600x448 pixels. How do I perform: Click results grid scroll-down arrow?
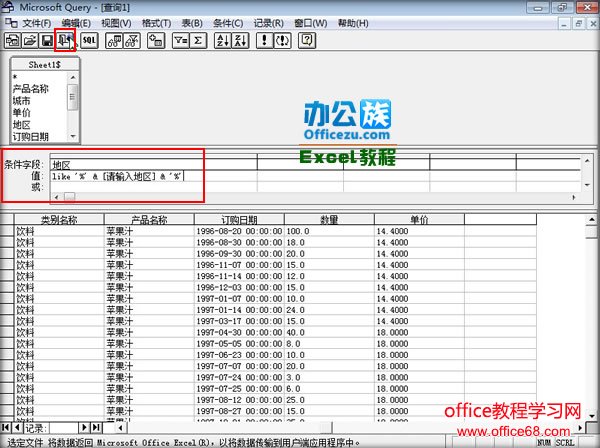[x=592, y=415]
